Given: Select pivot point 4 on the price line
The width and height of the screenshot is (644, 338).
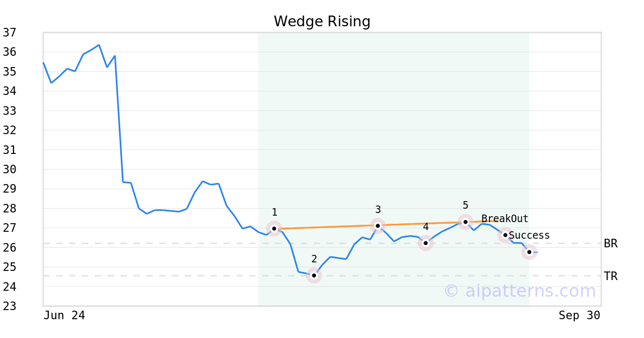Looking at the screenshot, I should (426, 243).
